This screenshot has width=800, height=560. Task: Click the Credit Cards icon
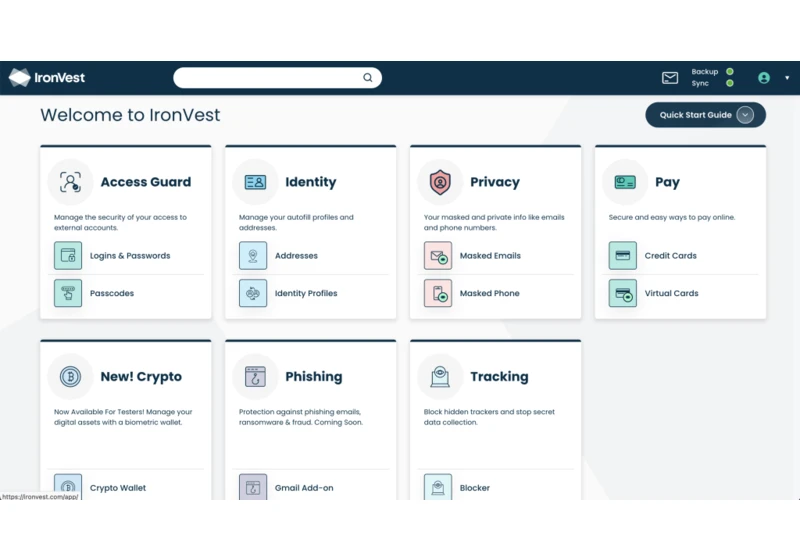(x=622, y=256)
